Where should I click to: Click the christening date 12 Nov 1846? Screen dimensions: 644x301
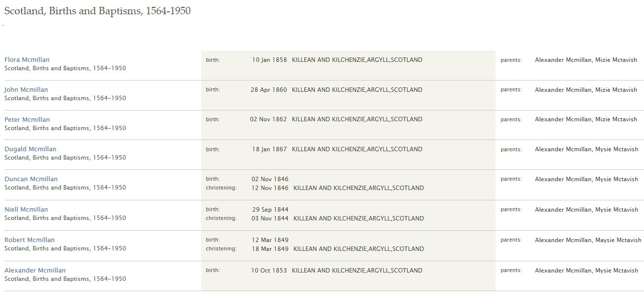tap(269, 188)
